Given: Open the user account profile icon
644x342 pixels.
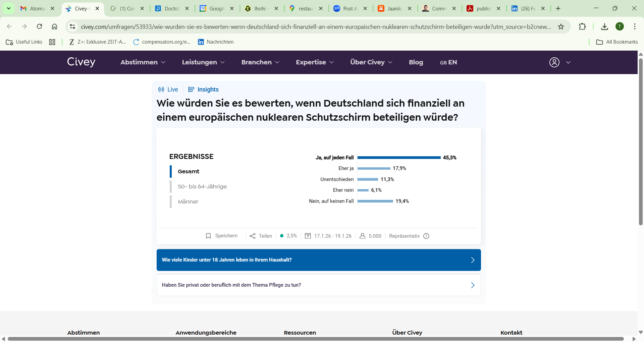Looking at the screenshot, I should point(554,62).
